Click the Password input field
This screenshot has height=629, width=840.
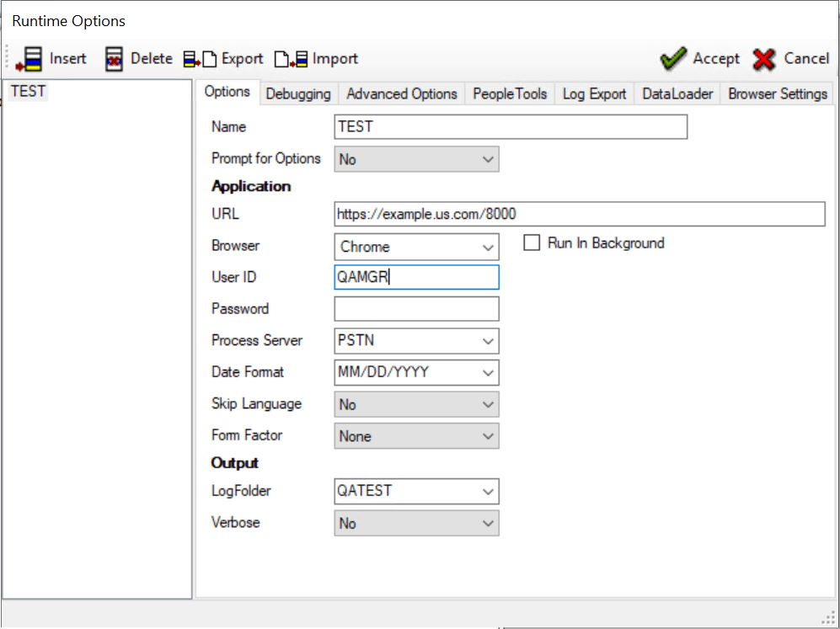pos(416,308)
